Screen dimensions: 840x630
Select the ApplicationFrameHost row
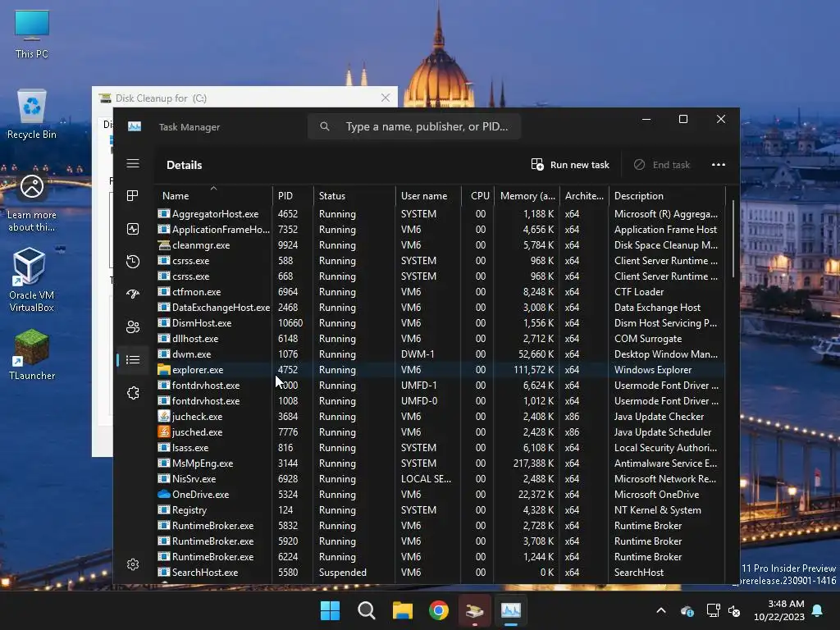pos(441,230)
